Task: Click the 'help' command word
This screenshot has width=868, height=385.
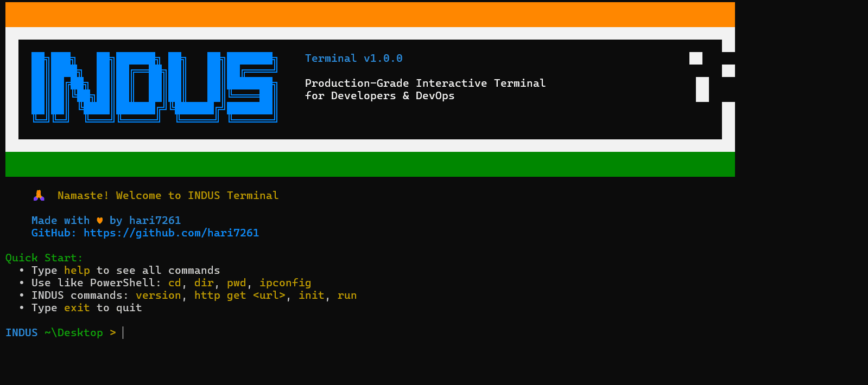Action: pyautogui.click(x=77, y=271)
